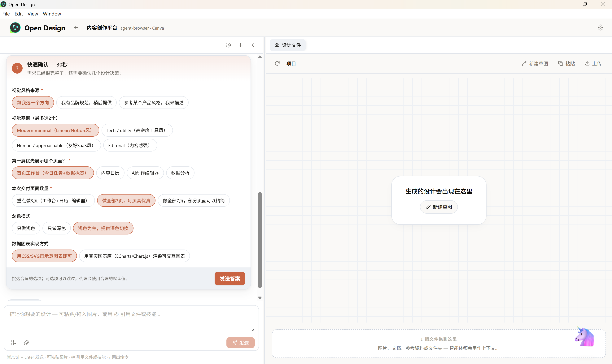Select 数据分析 option
612x364 pixels.
coord(180,173)
